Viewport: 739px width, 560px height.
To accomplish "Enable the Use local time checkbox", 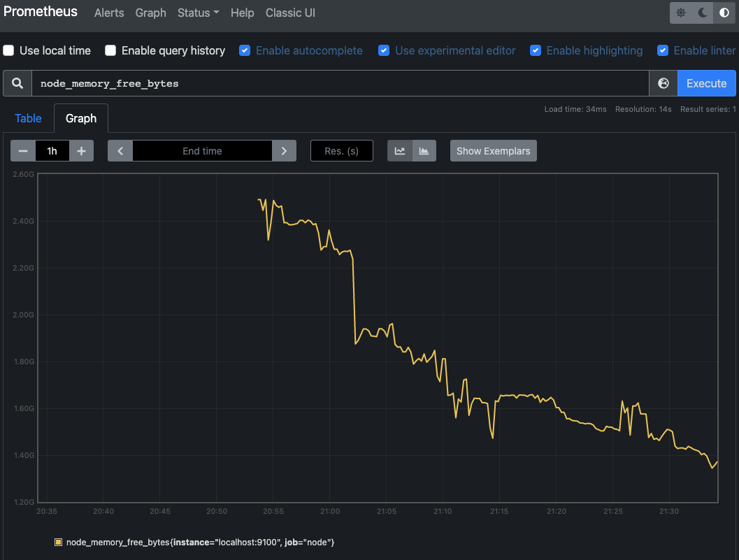I will coord(8,50).
